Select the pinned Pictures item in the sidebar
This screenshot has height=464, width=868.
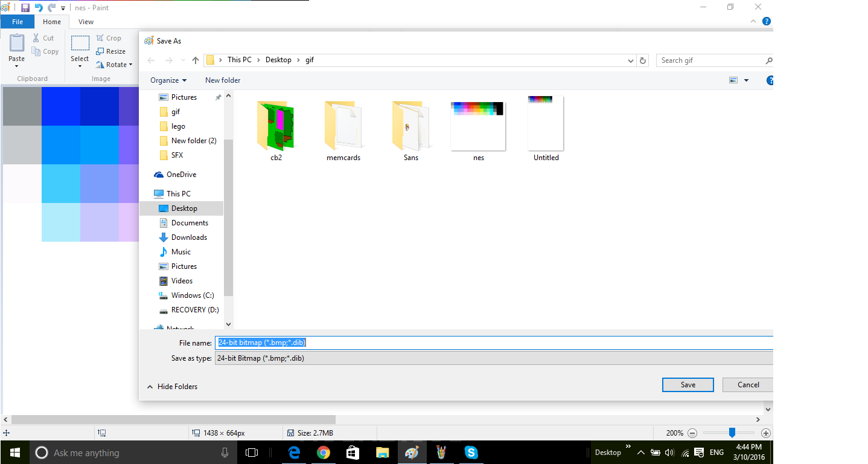[184, 97]
